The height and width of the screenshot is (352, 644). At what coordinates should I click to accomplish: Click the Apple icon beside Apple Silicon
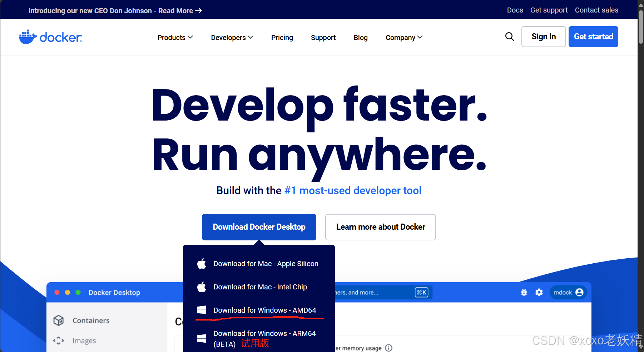point(202,264)
